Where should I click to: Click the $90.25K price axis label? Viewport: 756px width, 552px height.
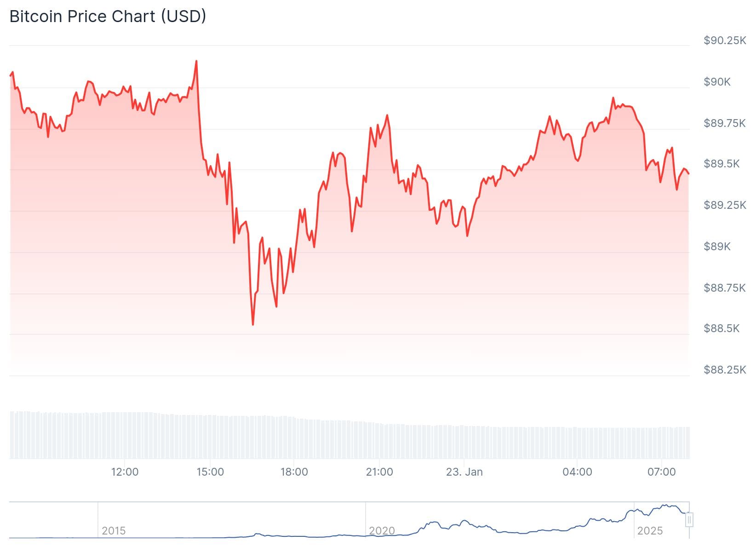725,40
